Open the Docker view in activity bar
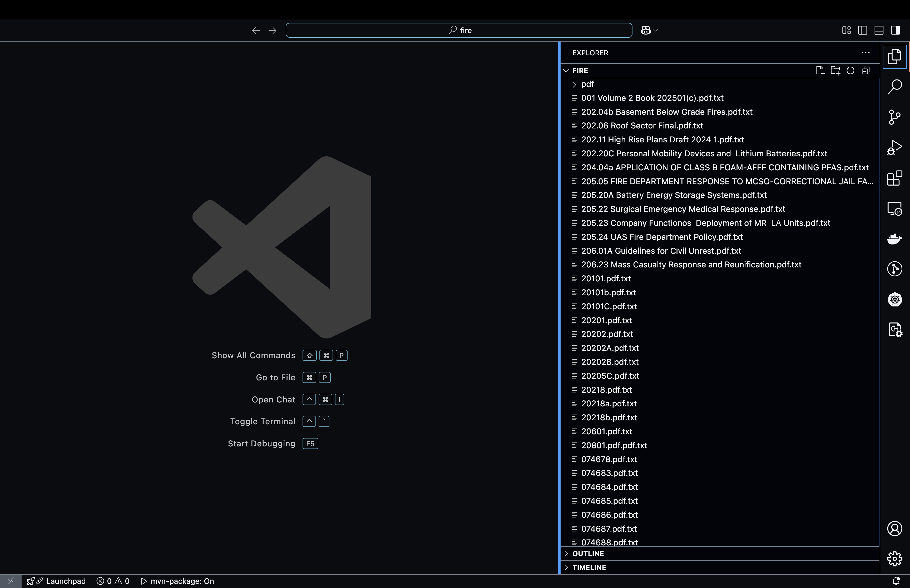 [894, 239]
